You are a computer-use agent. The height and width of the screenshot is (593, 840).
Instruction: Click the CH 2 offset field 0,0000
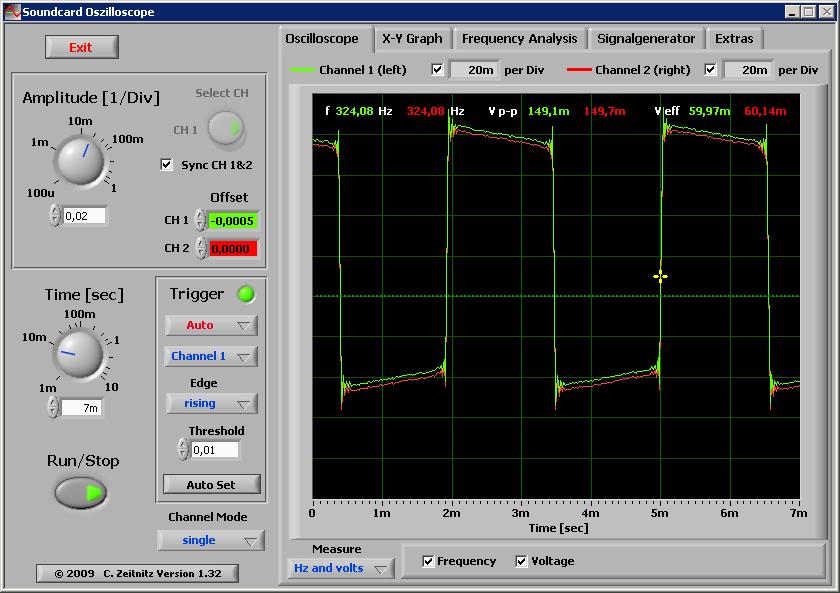(233, 249)
